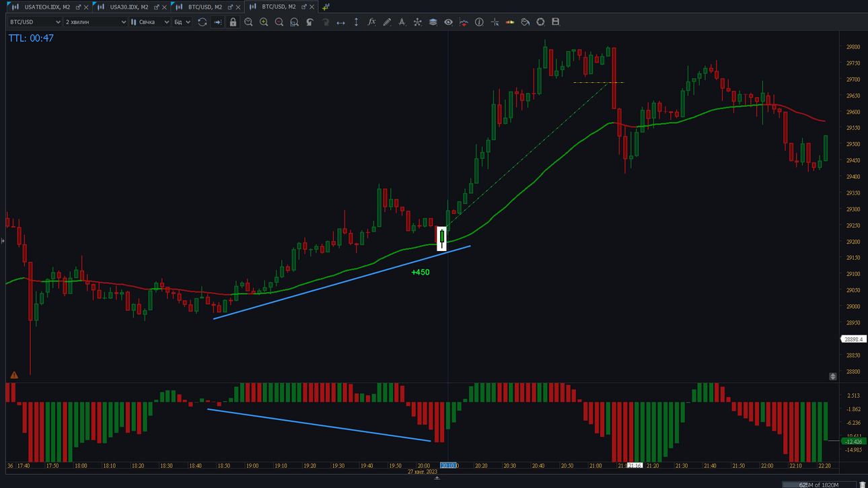Open the fx indicators menu
This screenshot has height=488, width=868.
coord(371,22)
